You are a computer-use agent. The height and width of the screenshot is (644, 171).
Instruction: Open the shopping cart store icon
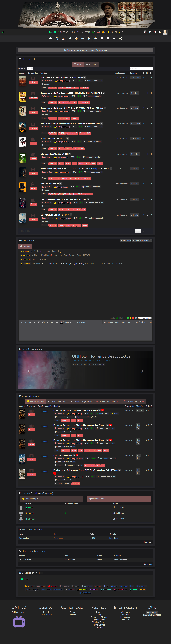coord(89,38)
